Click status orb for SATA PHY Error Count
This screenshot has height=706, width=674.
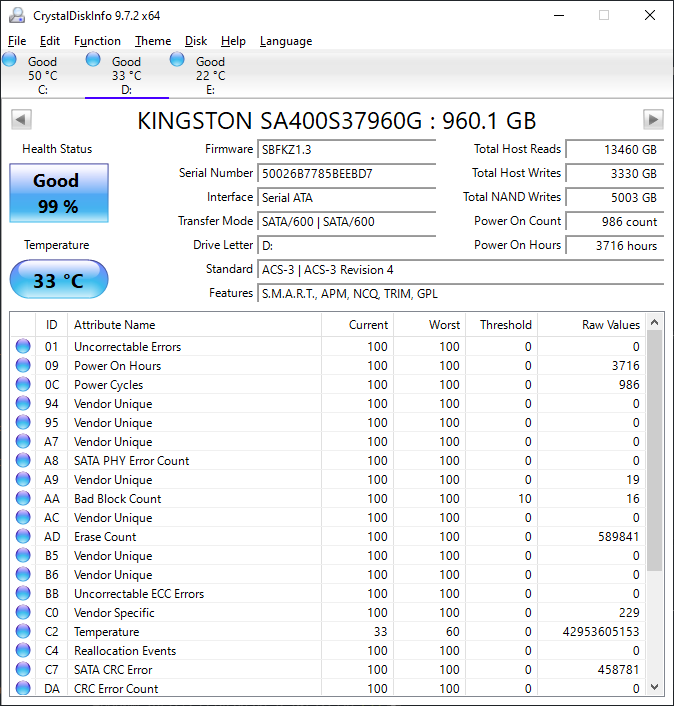click(23, 460)
